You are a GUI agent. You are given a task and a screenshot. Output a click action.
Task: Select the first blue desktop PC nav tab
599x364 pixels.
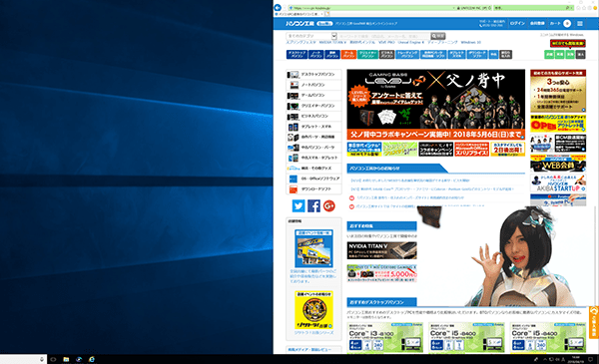[297, 55]
